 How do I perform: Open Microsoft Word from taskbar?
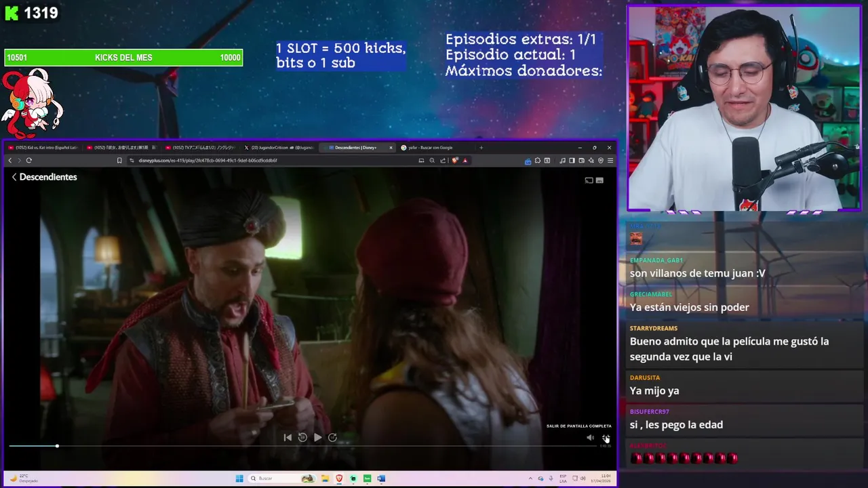click(380, 478)
